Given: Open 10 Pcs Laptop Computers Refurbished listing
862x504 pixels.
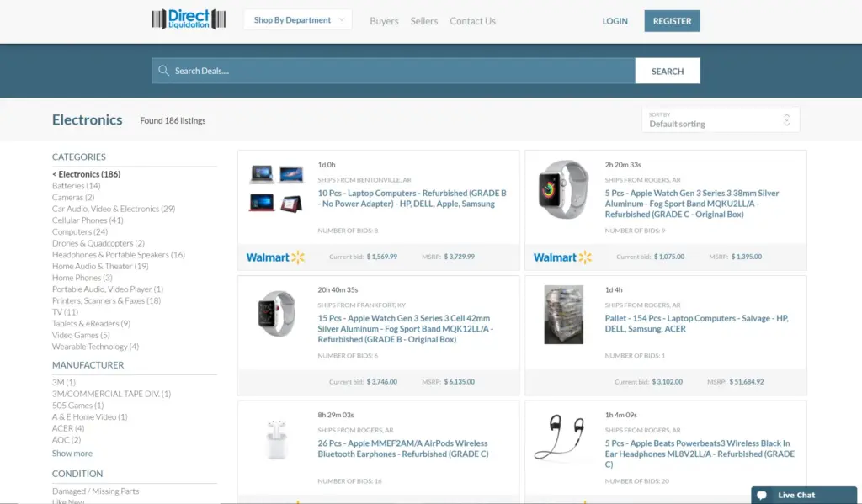Looking at the screenshot, I should pyautogui.click(x=412, y=199).
